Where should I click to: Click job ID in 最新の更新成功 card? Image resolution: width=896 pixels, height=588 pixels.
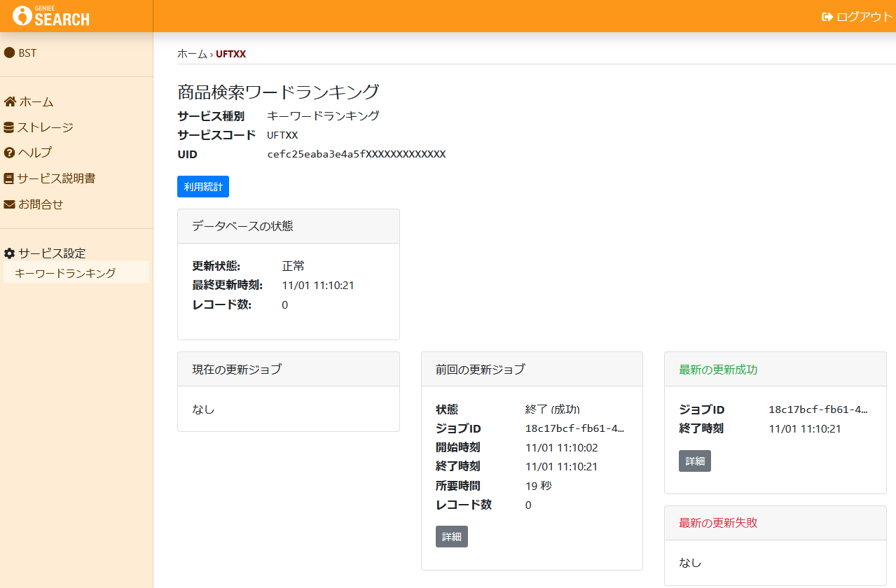click(x=818, y=409)
